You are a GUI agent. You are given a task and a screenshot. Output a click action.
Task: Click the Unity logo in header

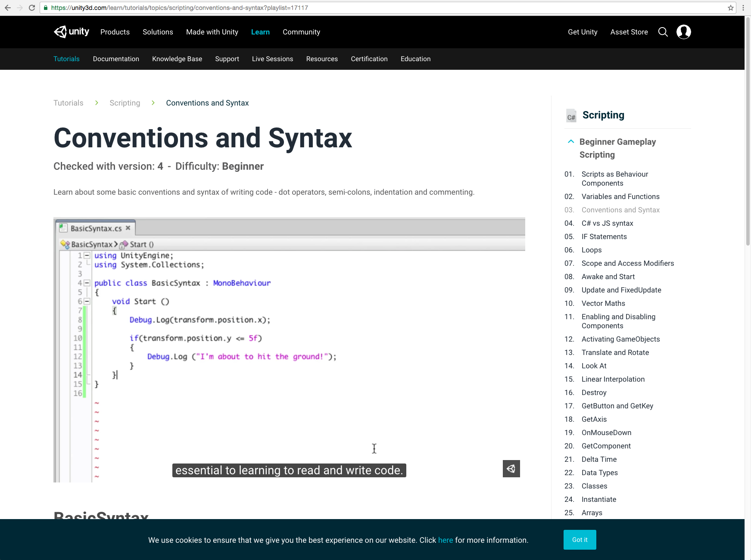[72, 32]
